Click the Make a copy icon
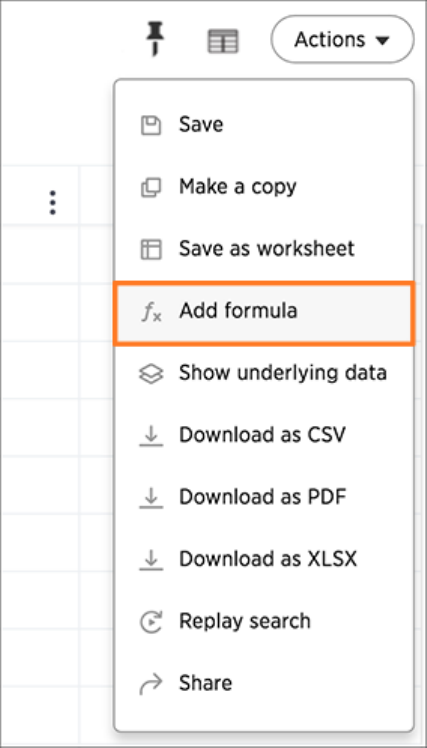 pos(151,187)
